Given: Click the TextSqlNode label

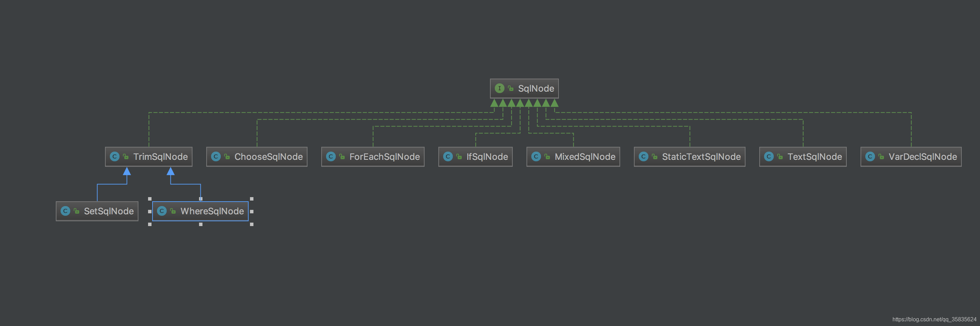Looking at the screenshot, I should point(814,156).
